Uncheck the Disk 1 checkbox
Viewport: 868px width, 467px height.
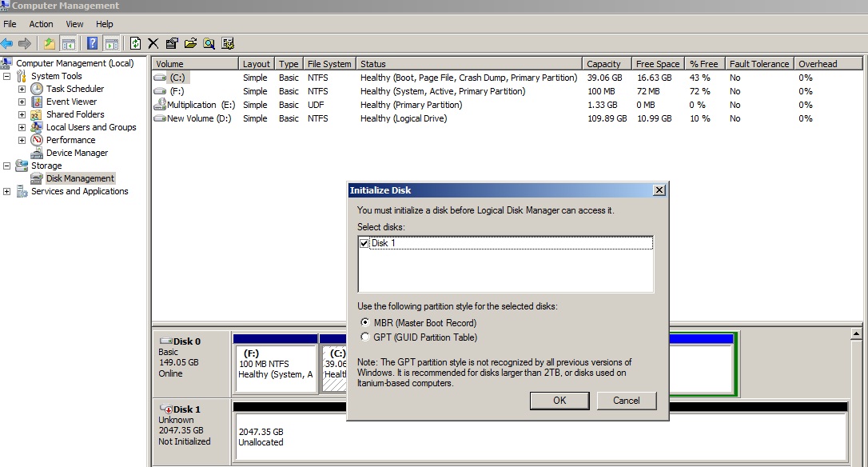coord(364,243)
